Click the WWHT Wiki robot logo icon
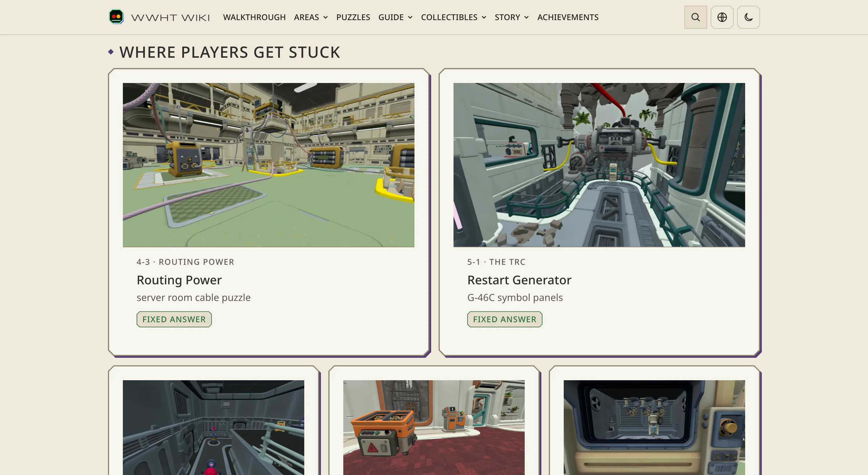Image resolution: width=868 pixels, height=475 pixels. click(x=116, y=17)
